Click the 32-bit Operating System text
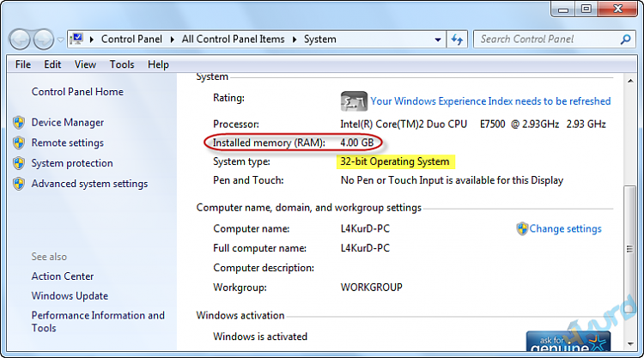This screenshot has height=358, width=644. (395, 161)
